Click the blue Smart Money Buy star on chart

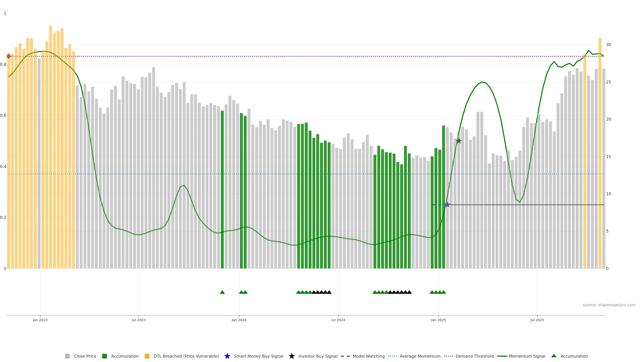click(x=447, y=205)
